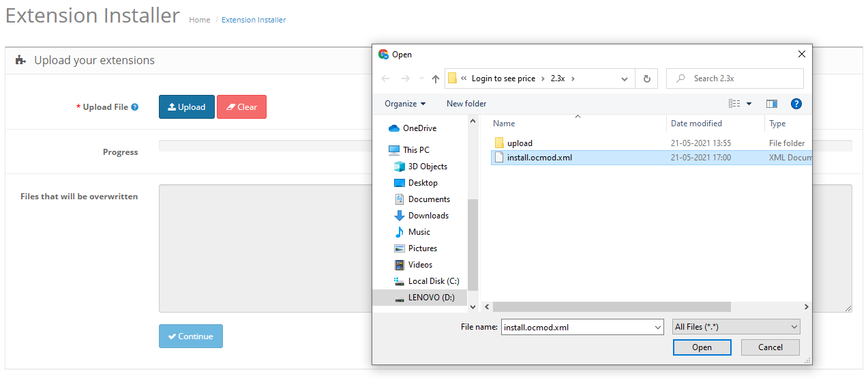Click the OneDrive cloud icon
Viewport: 868px width, 387px height.
coord(393,128)
